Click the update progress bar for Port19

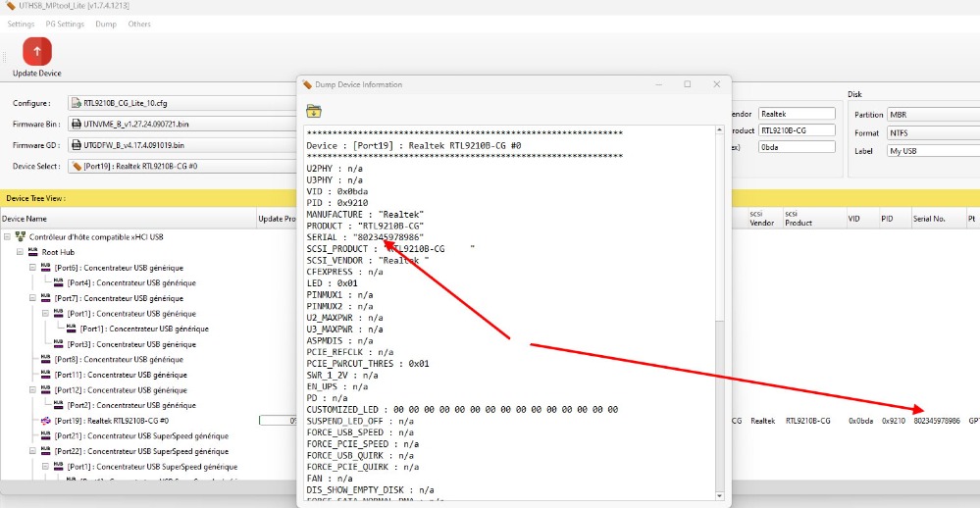point(278,420)
